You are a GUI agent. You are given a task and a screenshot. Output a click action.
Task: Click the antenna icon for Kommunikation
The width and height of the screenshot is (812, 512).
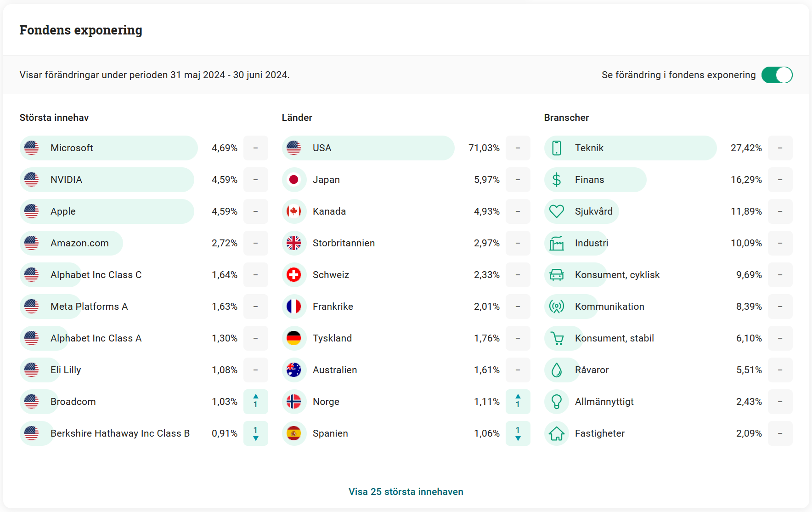(557, 307)
